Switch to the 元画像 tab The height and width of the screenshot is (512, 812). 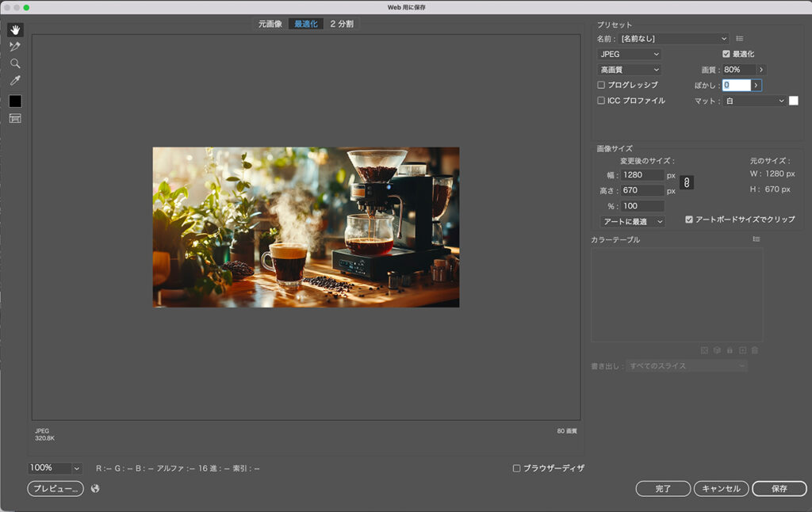[270, 24]
